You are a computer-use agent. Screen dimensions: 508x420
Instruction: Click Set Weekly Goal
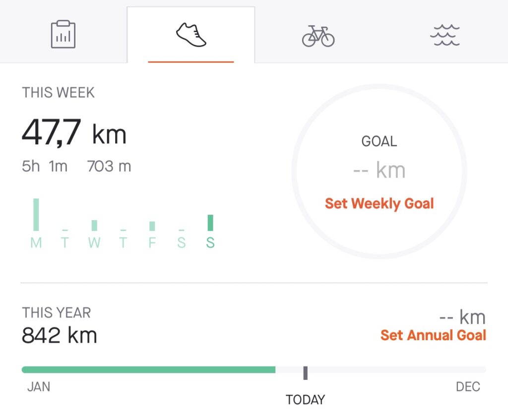pyautogui.click(x=379, y=203)
